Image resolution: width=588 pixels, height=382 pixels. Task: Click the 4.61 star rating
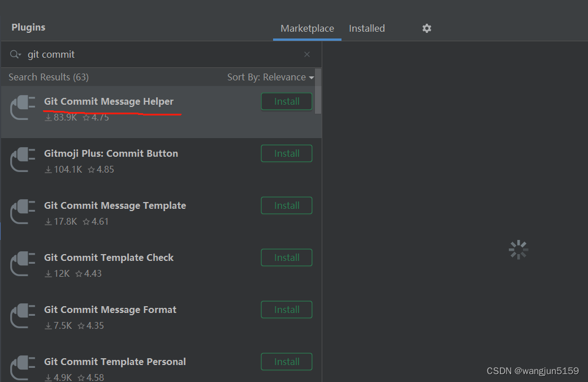pos(96,222)
